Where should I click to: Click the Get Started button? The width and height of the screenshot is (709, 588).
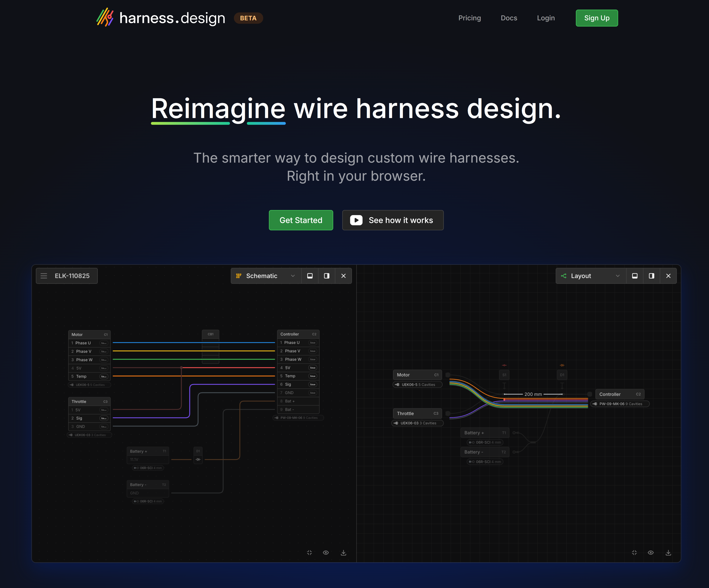[x=300, y=220]
